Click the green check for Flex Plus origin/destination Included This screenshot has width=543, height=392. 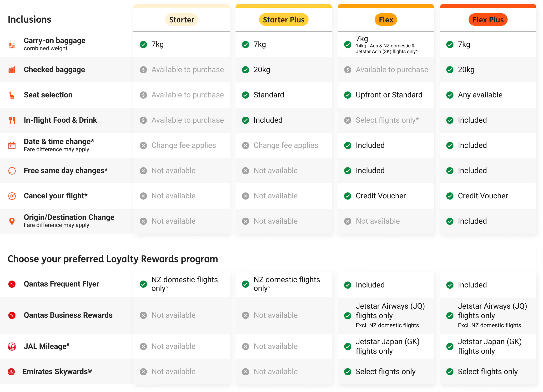point(450,221)
